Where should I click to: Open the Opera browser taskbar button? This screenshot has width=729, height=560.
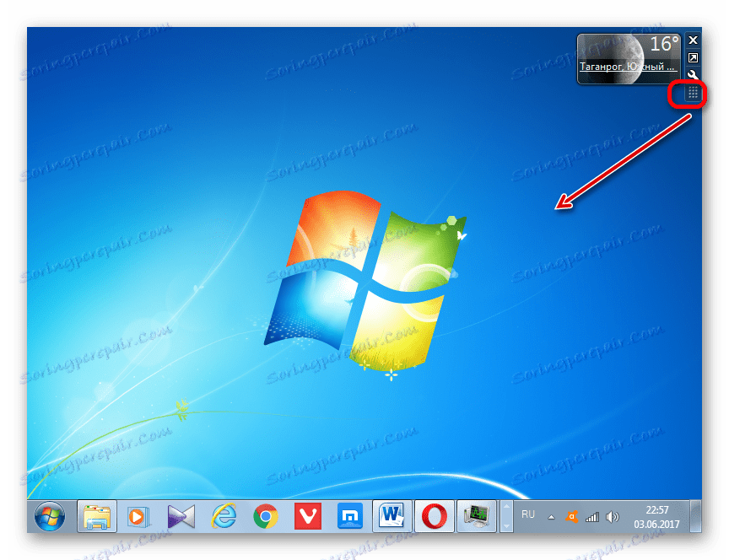[x=434, y=516]
